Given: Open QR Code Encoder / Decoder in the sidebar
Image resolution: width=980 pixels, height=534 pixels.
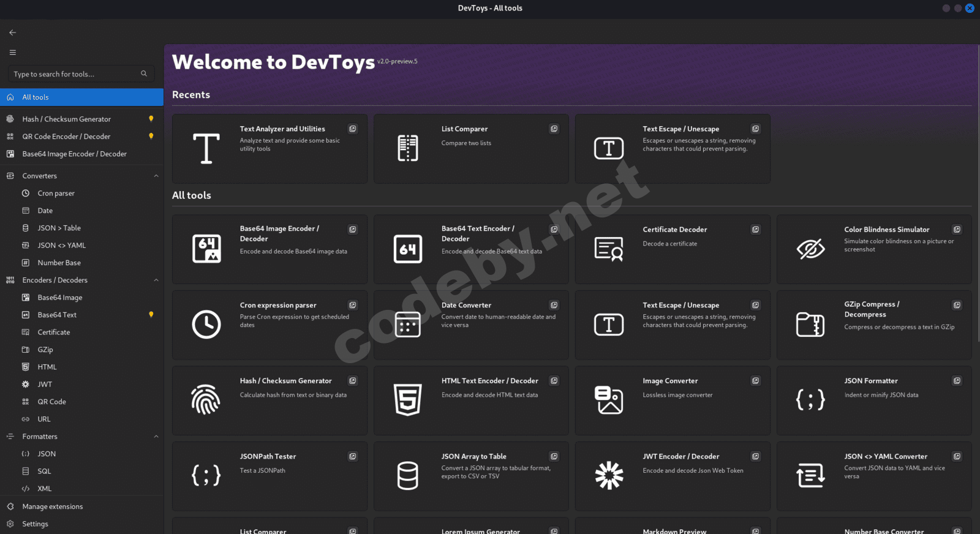Looking at the screenshot, I should click(x=81, y=137).
